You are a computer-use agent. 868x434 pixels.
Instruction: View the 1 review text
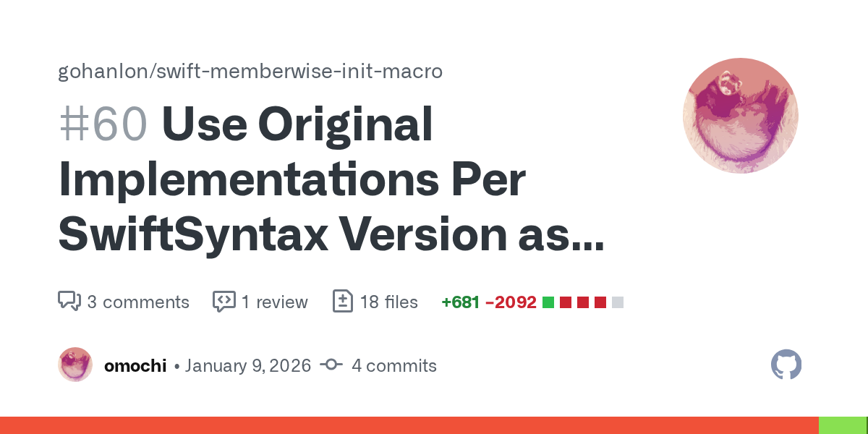(x=275, y=302)
